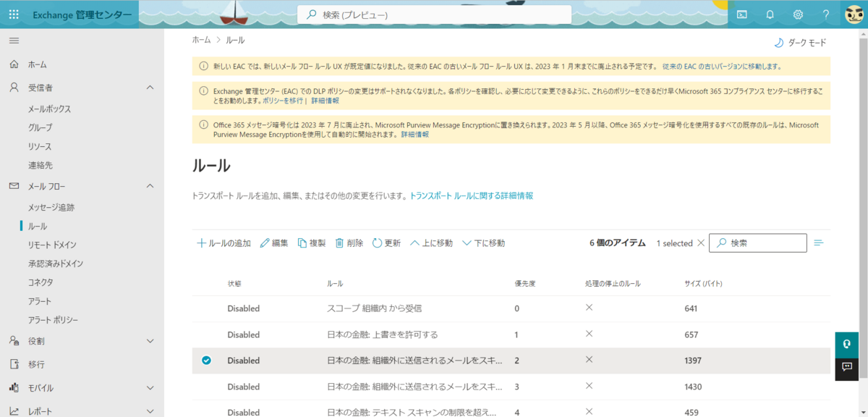Clear the selection with X next to '1 selected'
868x417 pixels.
point(700,243)
